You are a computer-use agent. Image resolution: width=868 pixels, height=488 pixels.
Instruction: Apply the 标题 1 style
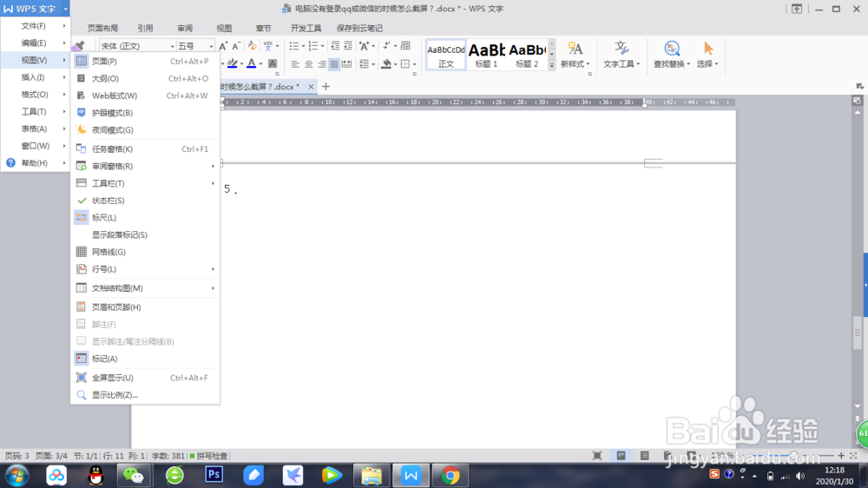pyautogui.click(x=486, y=55)
